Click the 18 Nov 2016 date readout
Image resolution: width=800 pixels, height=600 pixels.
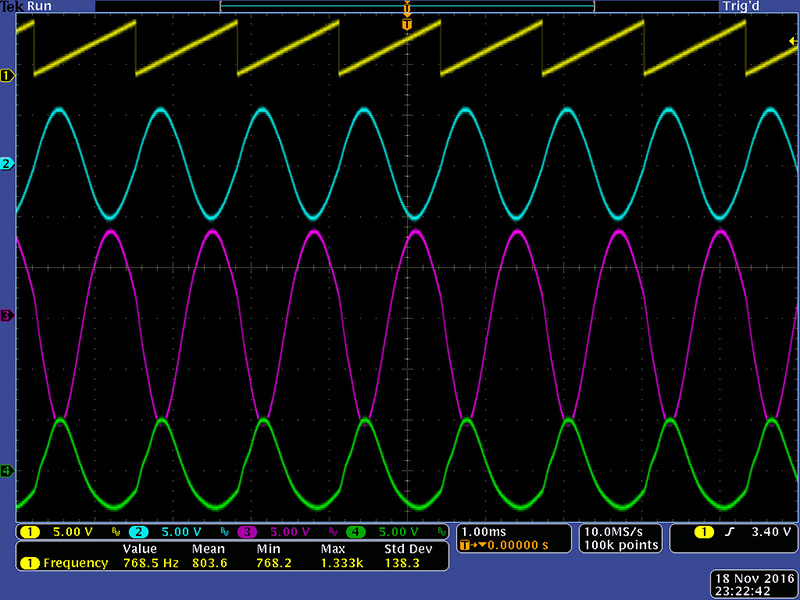click(755, 579)
